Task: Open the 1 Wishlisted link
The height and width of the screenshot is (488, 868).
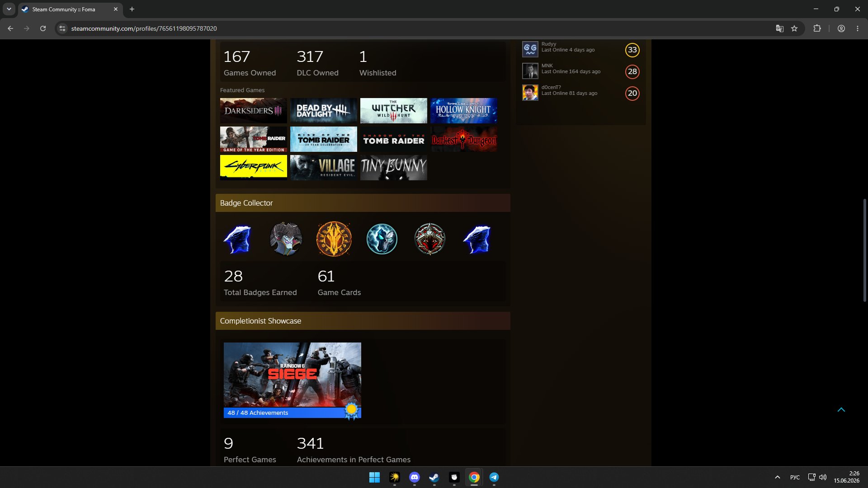Action: pos(377,63)
